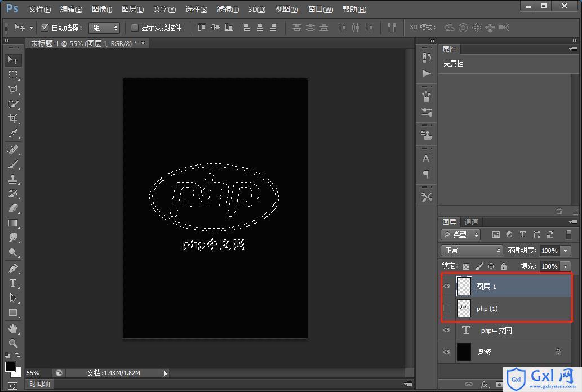
Task: Choose the Gradient tool
Action: (13, 223)
